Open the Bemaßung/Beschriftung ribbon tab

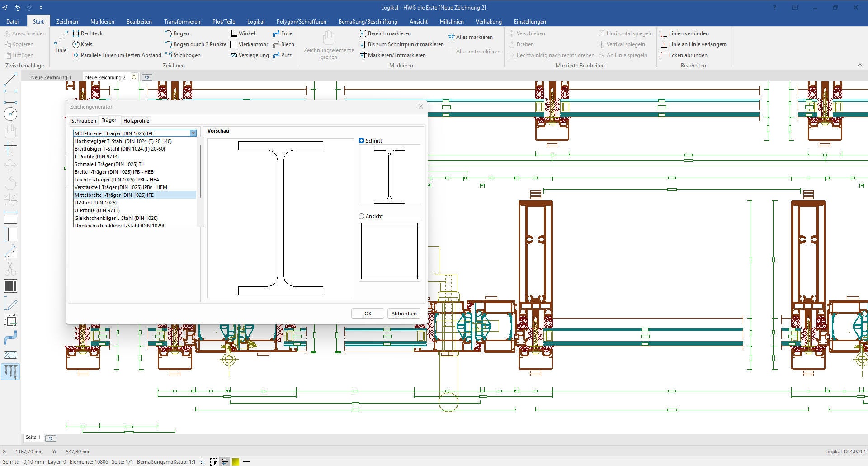pyautogui.click(x=368, y=22)
